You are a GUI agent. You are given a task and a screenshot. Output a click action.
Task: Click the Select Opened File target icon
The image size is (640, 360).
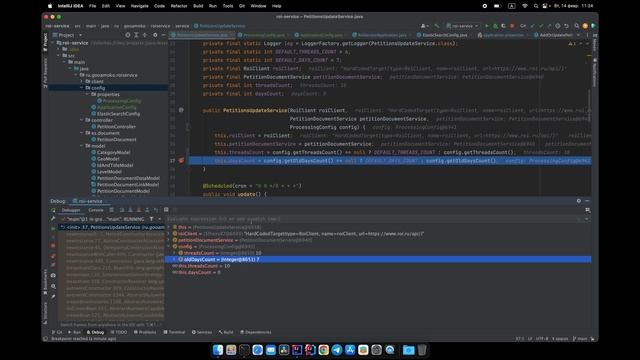[x=128, y=35]
